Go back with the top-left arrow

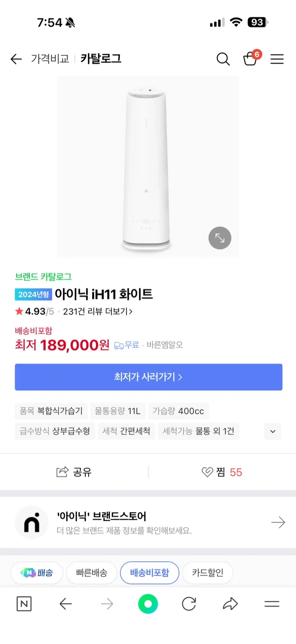[x=16, y=59]
